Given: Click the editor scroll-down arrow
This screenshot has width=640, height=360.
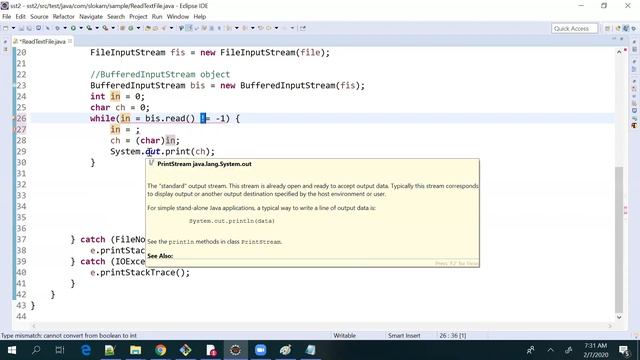Looking at the screenshot, I should pyautogui.click(x=619, y=317).
